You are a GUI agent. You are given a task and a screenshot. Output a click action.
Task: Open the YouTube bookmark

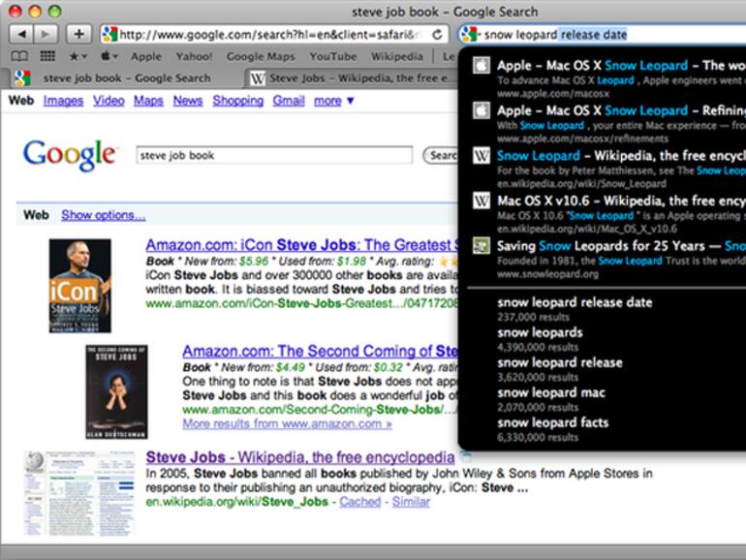(x=333, y=56)
